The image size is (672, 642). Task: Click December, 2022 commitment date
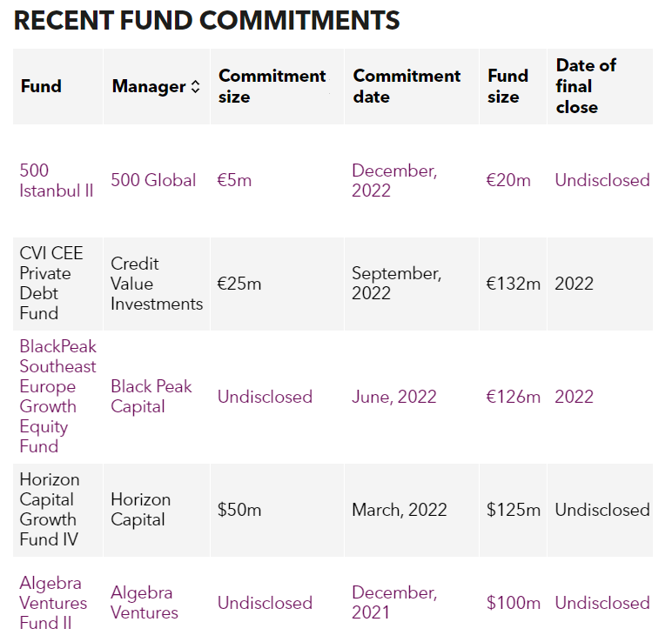(394, 180)
